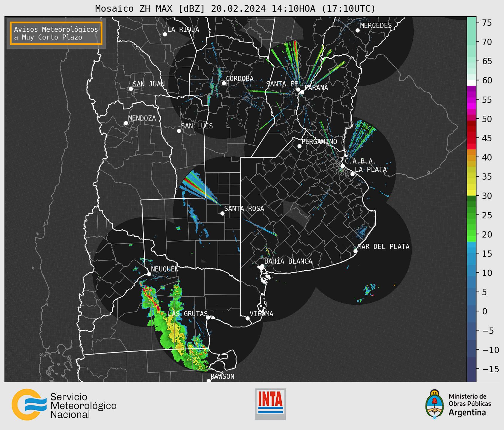Click the PERGAMINO city marker dot
The width and height of the screenshot is (504, 430).
299,146
